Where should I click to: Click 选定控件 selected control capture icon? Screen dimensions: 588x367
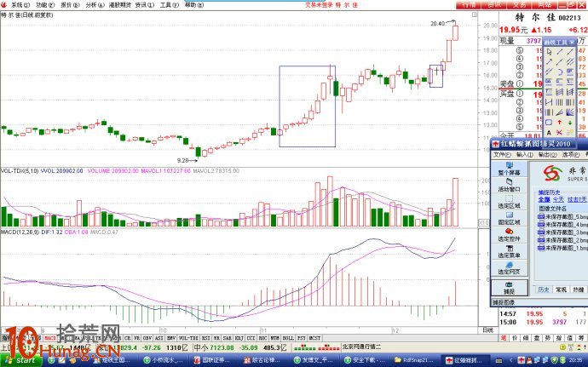[x=510, y=235]
